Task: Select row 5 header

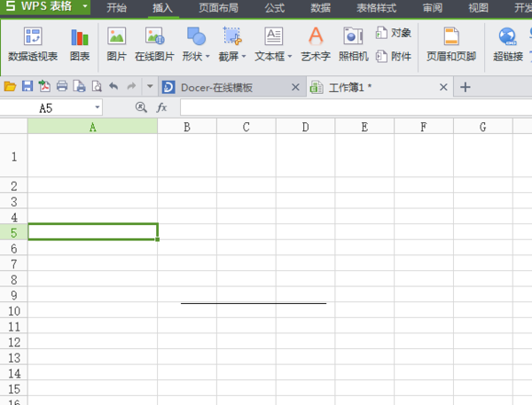Action: (x=14, y=232)
